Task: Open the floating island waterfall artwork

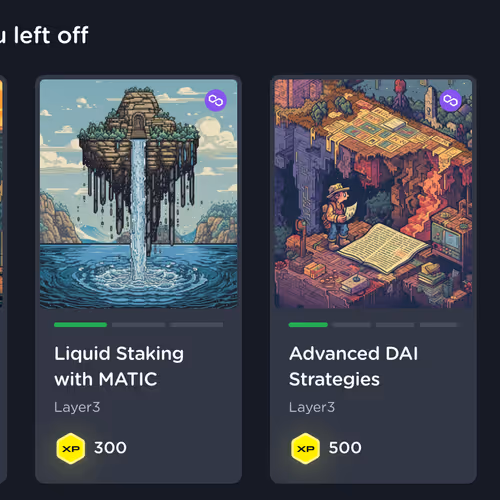Action: coord(139,194)
